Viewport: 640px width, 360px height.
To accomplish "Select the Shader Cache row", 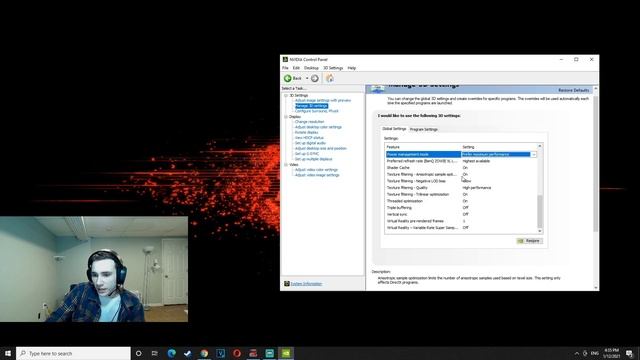I will click(x=461, y=168).
